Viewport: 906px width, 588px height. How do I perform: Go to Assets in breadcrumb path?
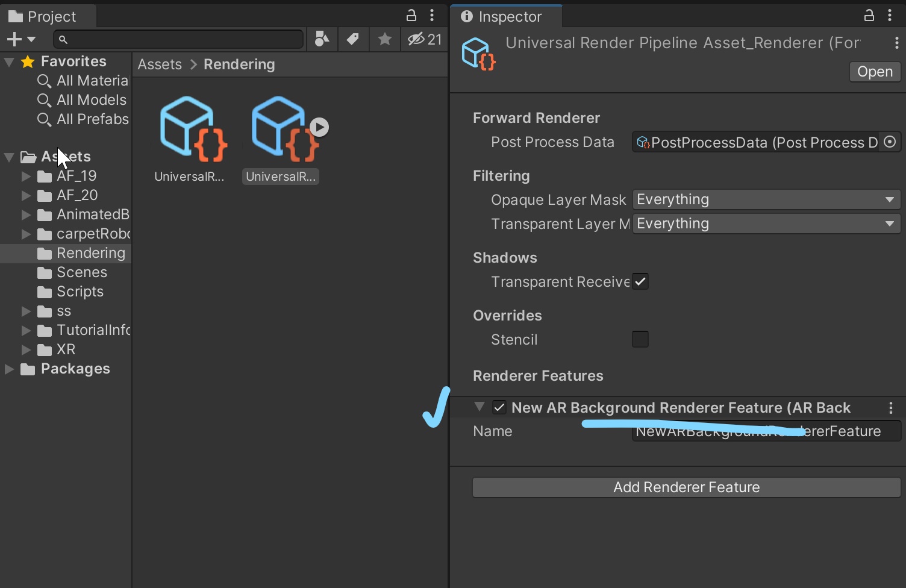click(x=160, y=64)
